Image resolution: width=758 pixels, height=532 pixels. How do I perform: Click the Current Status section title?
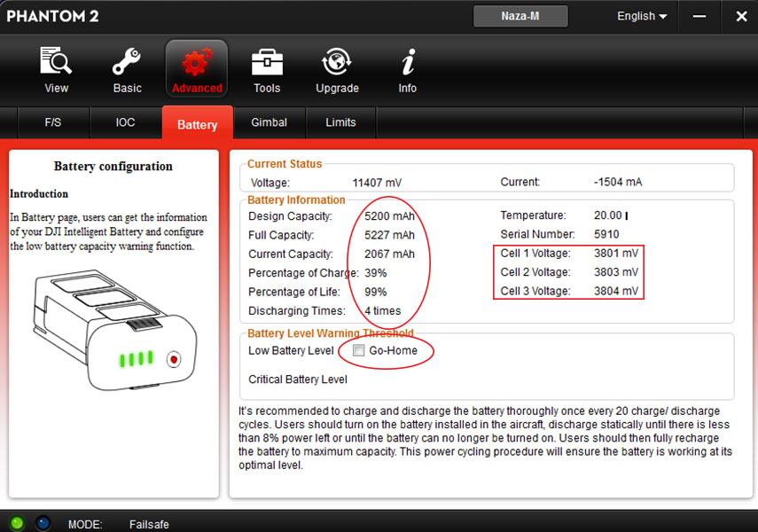(285, 164)
